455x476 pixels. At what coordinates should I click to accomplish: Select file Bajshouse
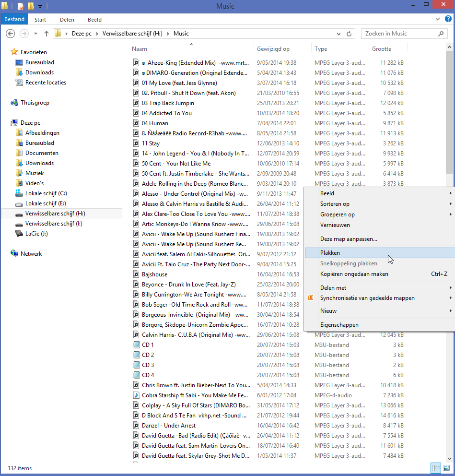pos(154,274)
